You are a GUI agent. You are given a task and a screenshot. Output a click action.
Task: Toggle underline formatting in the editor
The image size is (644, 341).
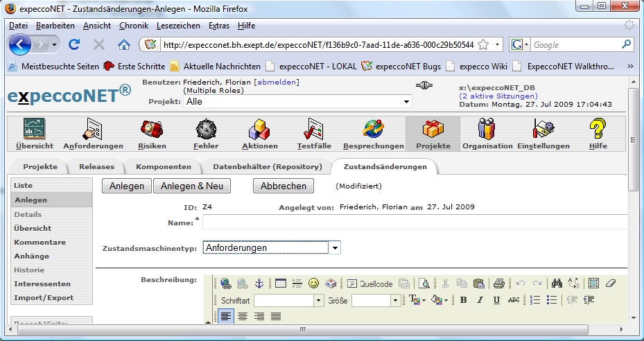point(496,300)
